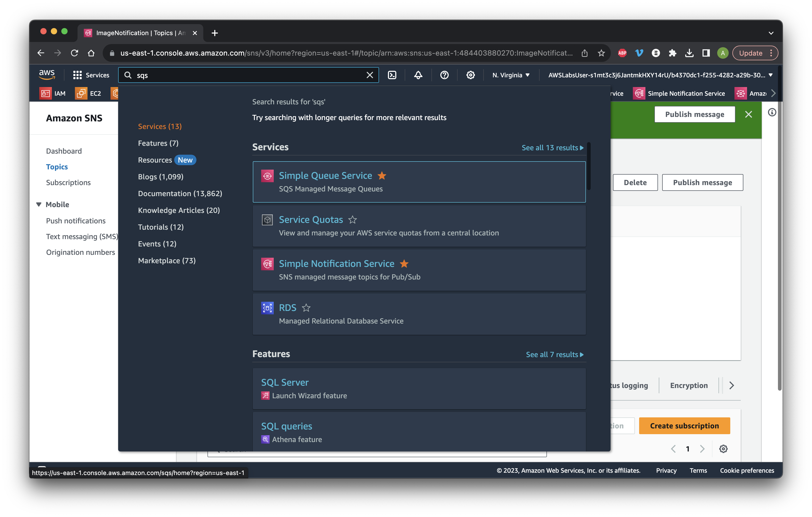The image size is (812, 517).
Task: Switch to the Encryption tab
Action: coord(689,385)
